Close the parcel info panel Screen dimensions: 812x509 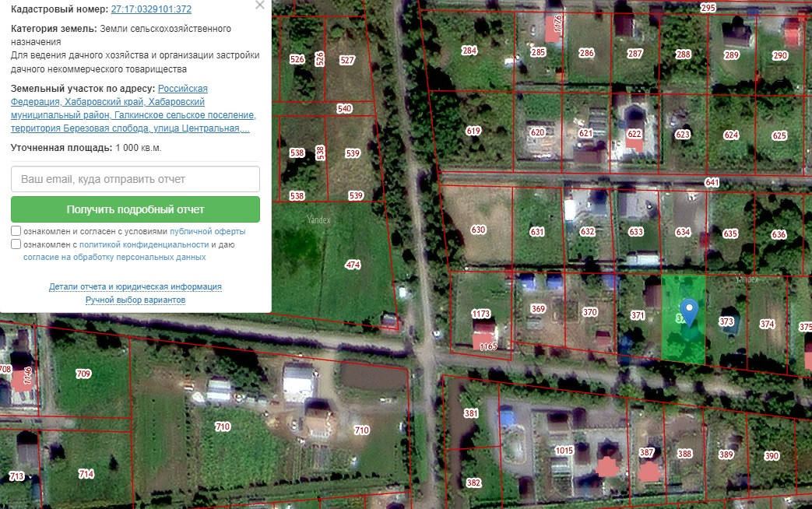point(260,5)
